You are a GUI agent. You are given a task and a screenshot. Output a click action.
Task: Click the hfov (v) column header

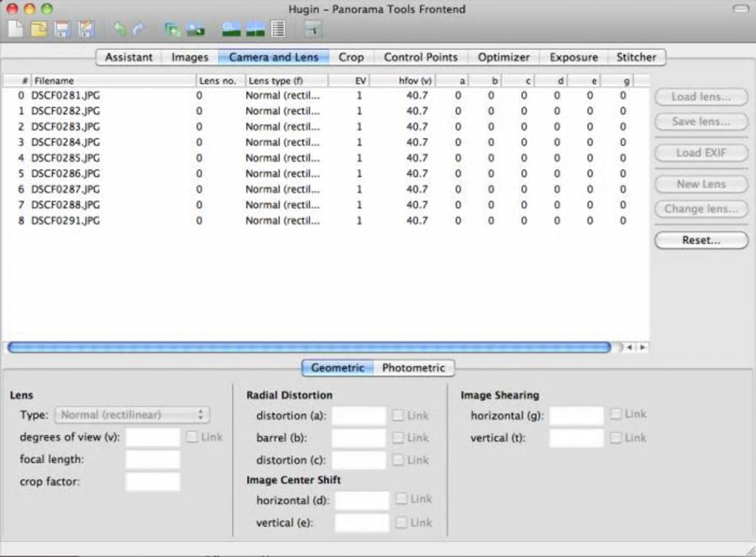(x=402, y=81)
